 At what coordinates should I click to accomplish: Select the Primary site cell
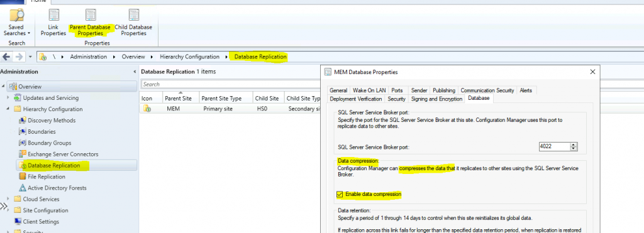click(218, 109)
